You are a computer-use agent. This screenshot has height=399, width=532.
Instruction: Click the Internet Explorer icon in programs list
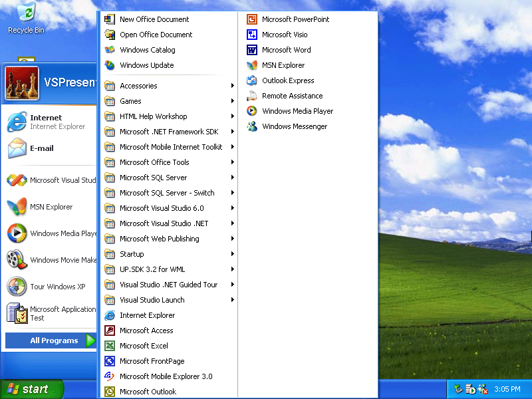point(110,315)
